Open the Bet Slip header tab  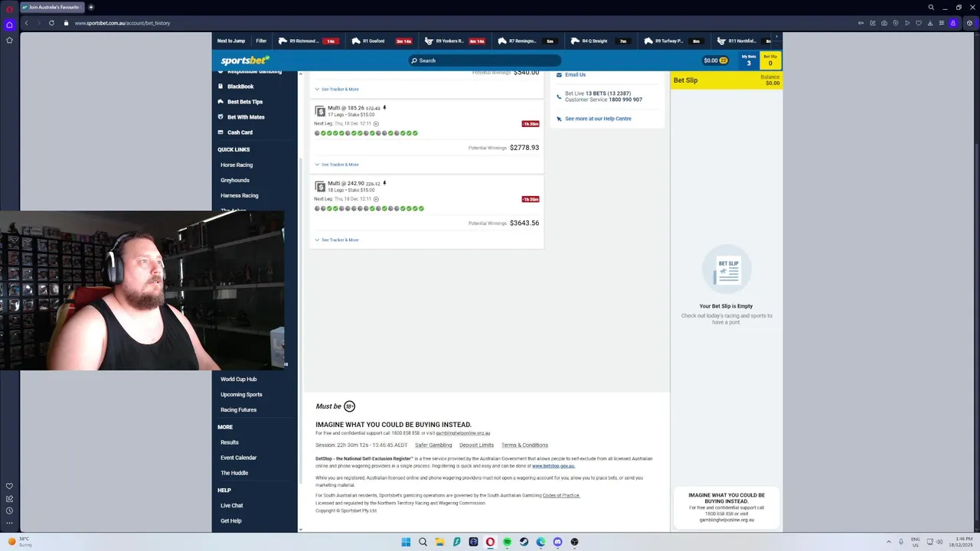coord(770,60)
